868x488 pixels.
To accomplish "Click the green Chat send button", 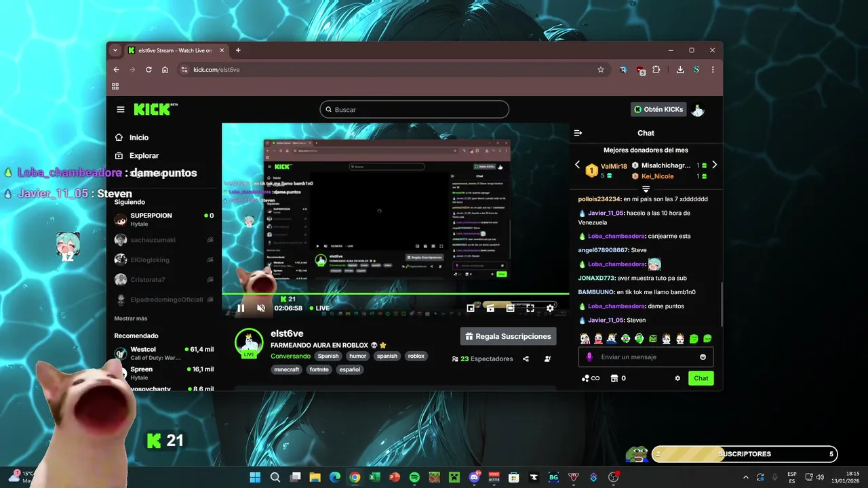I will tap(701, 378).
